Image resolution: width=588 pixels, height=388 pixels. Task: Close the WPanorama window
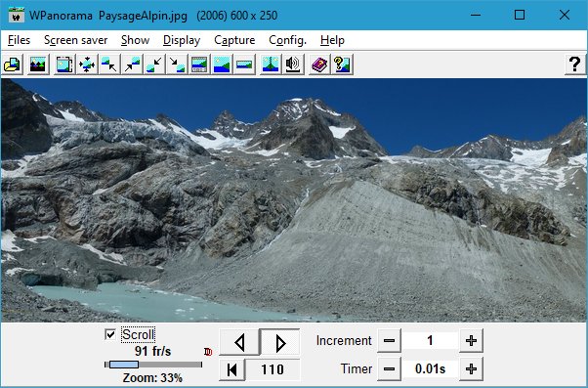[x=564, y=15]
